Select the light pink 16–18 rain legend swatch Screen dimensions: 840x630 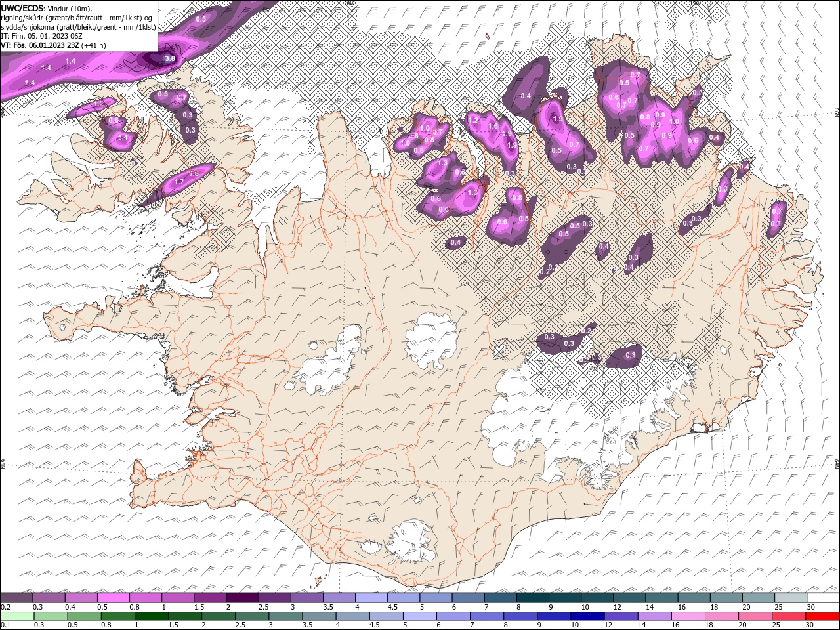click(688, 616)
